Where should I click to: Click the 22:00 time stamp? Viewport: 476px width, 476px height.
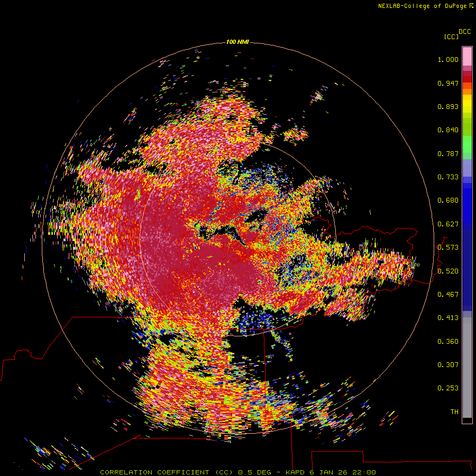[364, 472]
